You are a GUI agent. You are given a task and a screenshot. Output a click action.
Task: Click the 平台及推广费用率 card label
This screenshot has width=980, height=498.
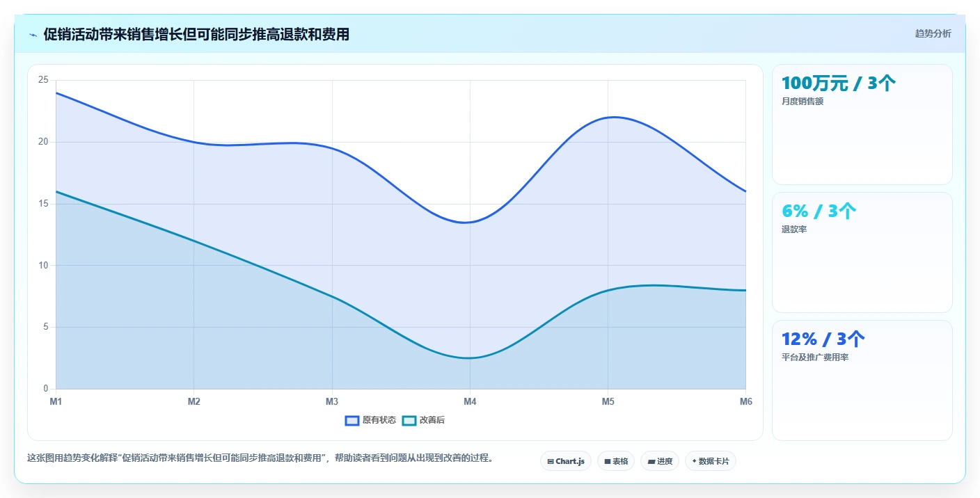[x=815, y=358]
